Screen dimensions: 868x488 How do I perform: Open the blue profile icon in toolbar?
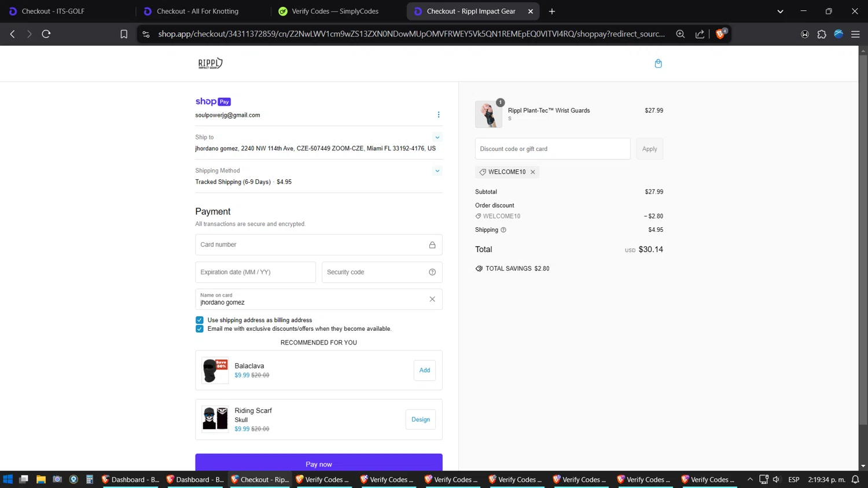click(x=838, y=34)
